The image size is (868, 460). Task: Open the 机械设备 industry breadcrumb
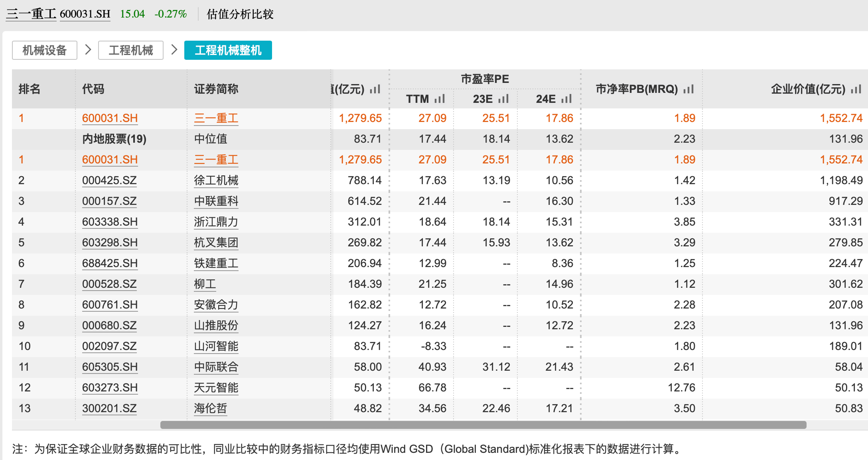45,50
